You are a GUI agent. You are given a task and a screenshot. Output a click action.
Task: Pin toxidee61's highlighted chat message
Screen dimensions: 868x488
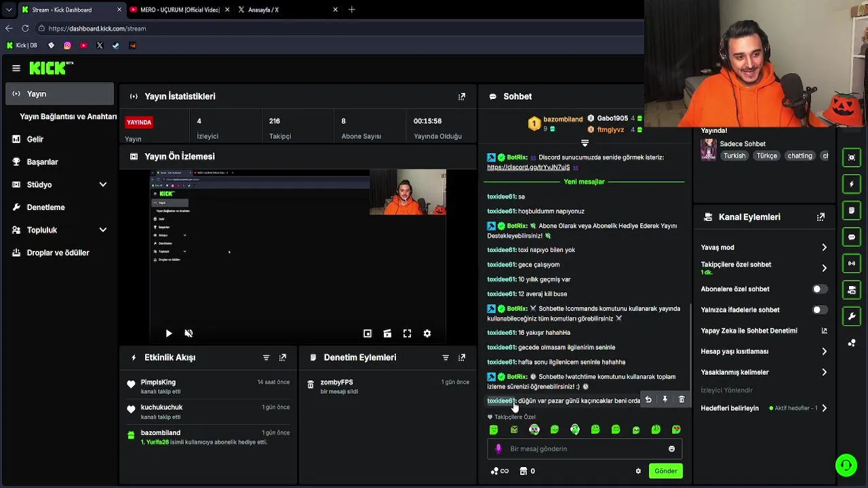coord(665,400)
